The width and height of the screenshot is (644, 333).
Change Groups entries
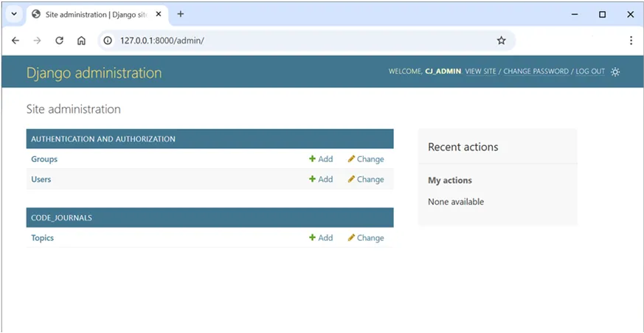(366, 159)
